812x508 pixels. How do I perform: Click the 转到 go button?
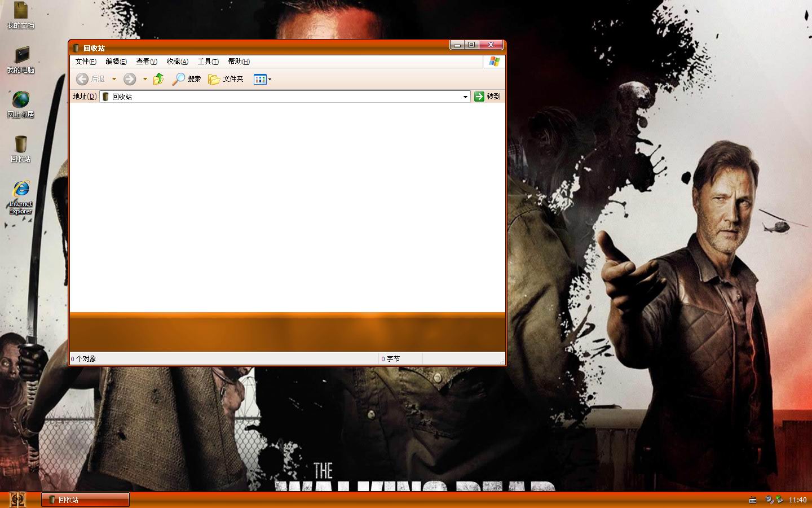pos(487,97)
